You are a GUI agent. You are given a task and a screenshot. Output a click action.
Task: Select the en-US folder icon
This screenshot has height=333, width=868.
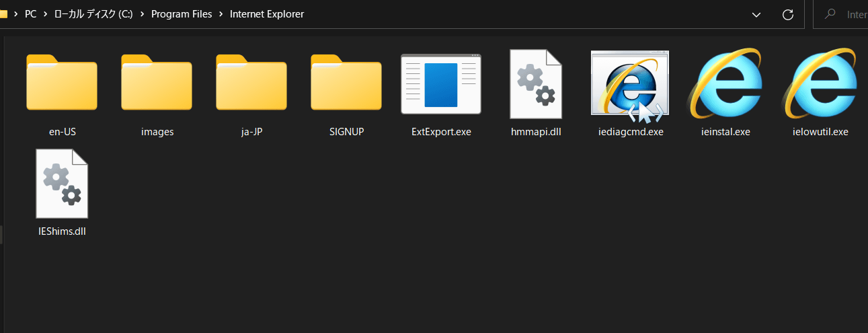(62, 82)
